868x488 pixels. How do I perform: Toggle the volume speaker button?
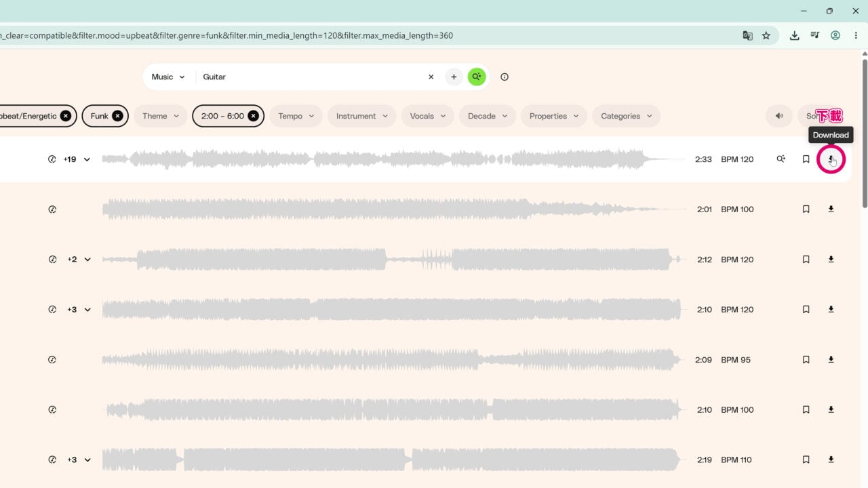(778, 116)
